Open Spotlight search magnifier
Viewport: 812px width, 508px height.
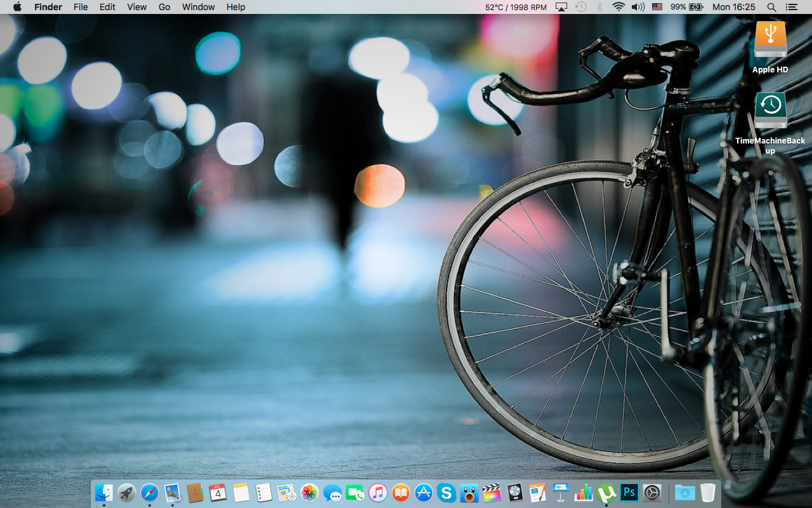pyautogui.click(x=771, y=7)
